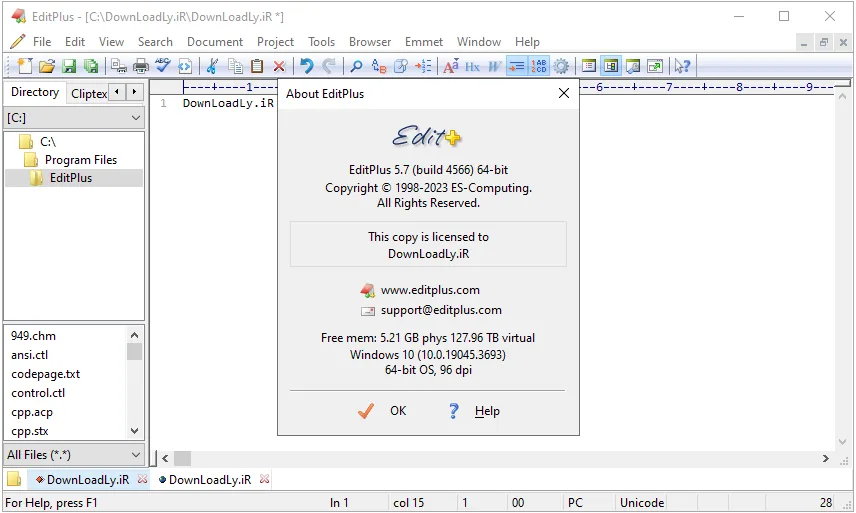Screen dimensions: 856x513
Task: Toggle the line numbers toolbar button
Action: click(539, 66)
